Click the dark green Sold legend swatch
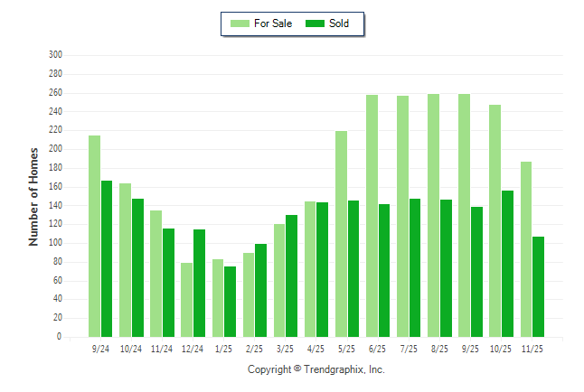The height and width of the screenshot is (392, 584). point(316,23)
